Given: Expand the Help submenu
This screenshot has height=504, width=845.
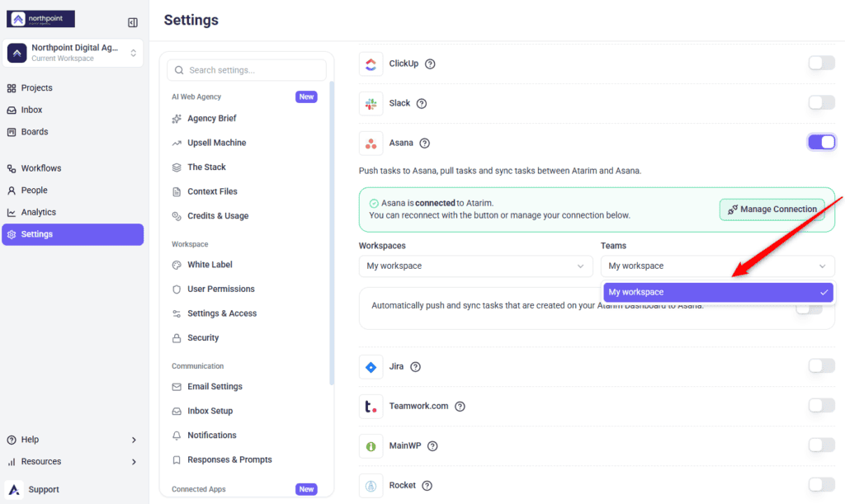Looking at the screenshot, I should click(72, 440).
